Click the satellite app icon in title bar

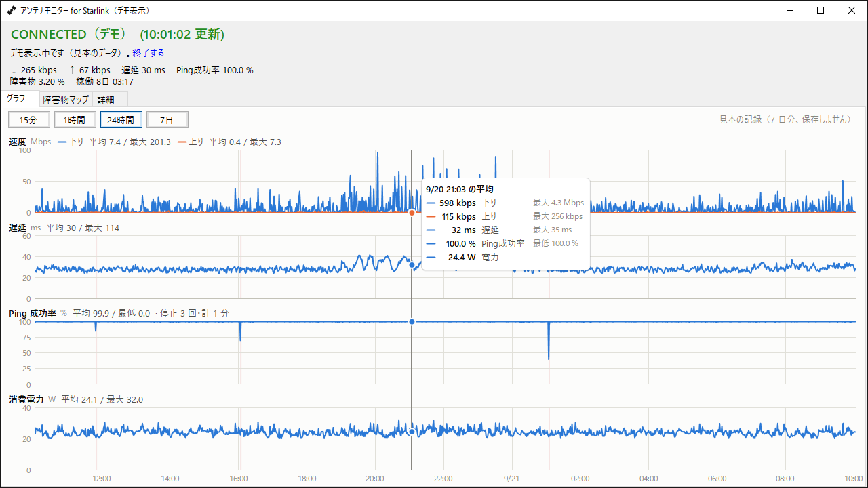(x=12, y=11)
